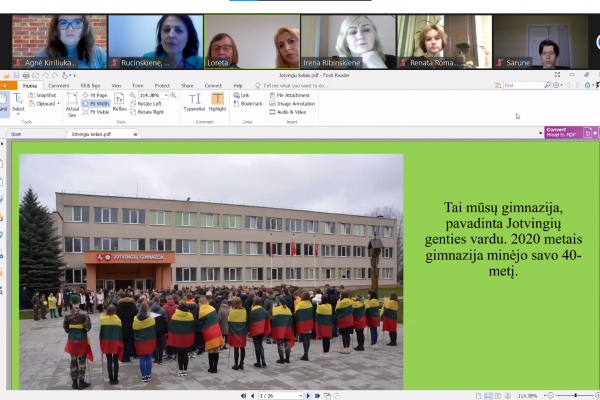
Task: Select continuous page display mode
Action: pos(488,396)
